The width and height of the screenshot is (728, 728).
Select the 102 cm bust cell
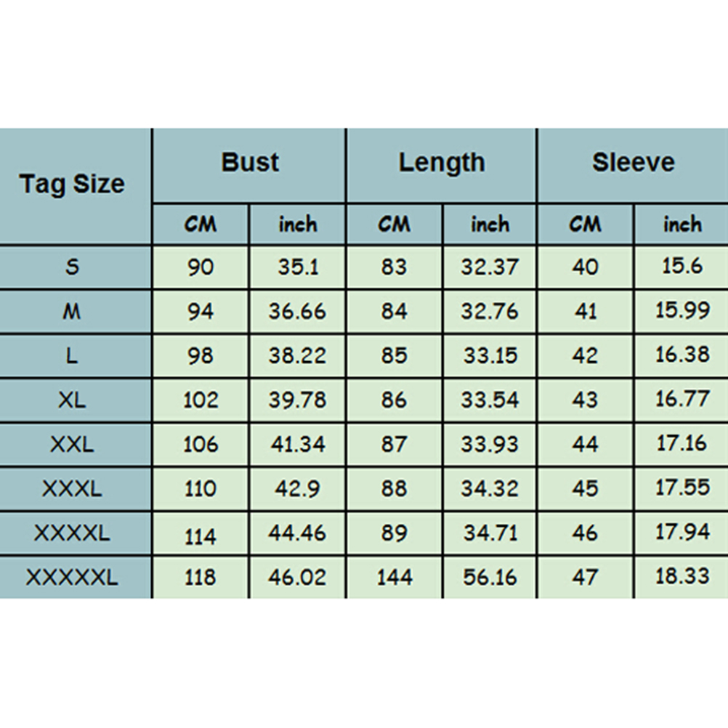tap(201, 400)
